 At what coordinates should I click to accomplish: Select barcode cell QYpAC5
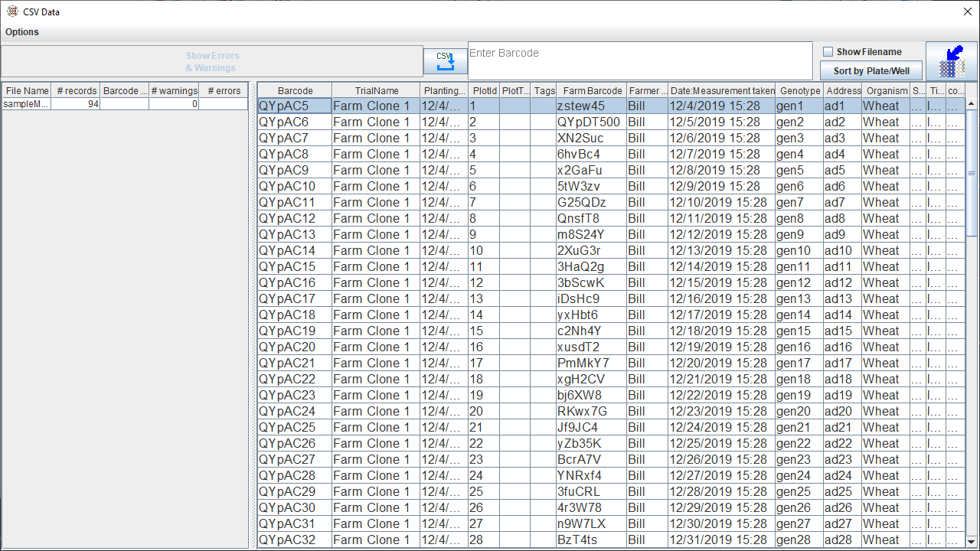tap(295, 106)
